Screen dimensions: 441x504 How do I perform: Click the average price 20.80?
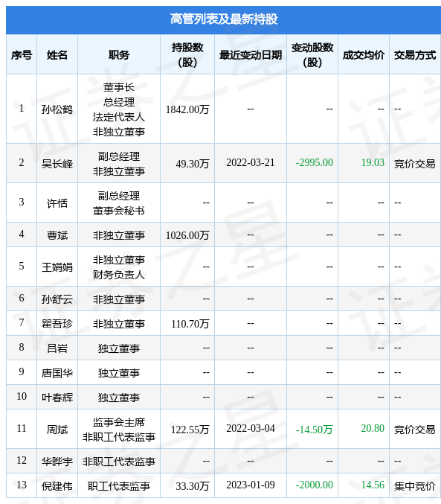coord(373,429)
